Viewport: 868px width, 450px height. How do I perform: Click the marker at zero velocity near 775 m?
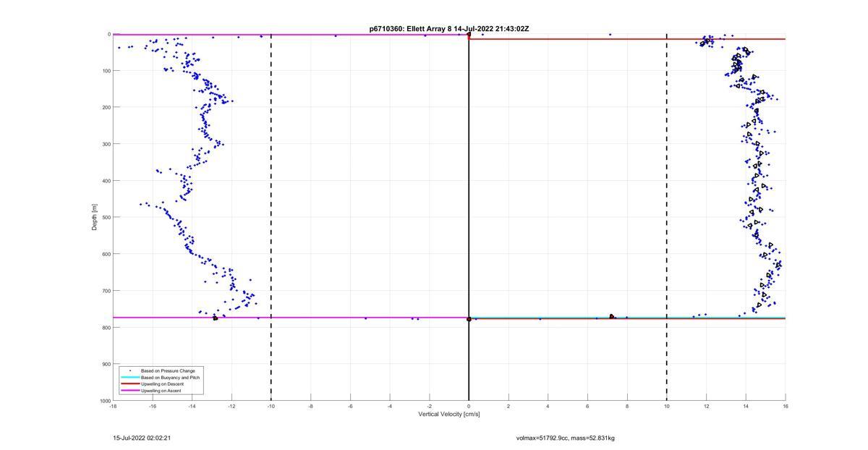point(469,319)
